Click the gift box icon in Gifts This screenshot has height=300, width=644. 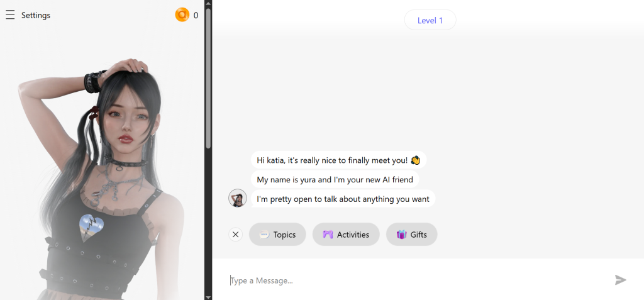pos(401,235)
